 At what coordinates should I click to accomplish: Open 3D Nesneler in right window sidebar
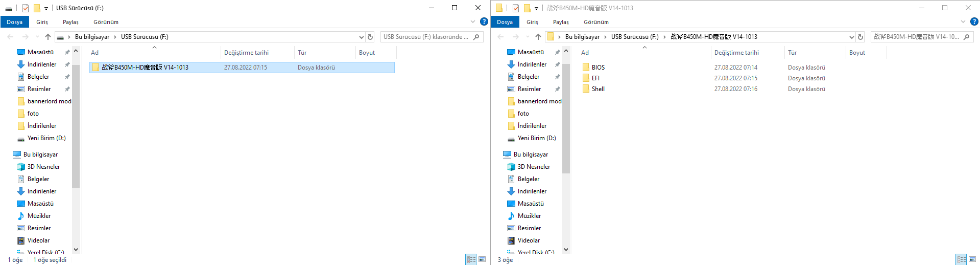534,167
